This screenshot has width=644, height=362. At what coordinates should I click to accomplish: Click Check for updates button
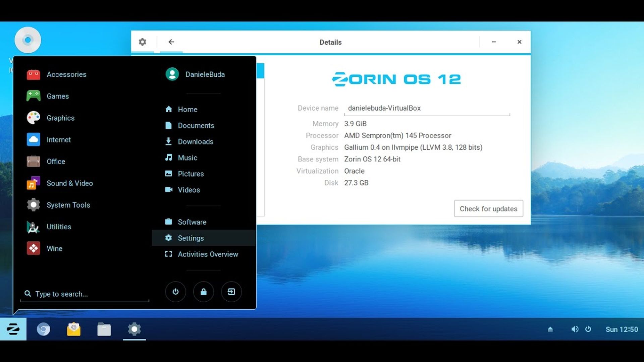point(488,208)
